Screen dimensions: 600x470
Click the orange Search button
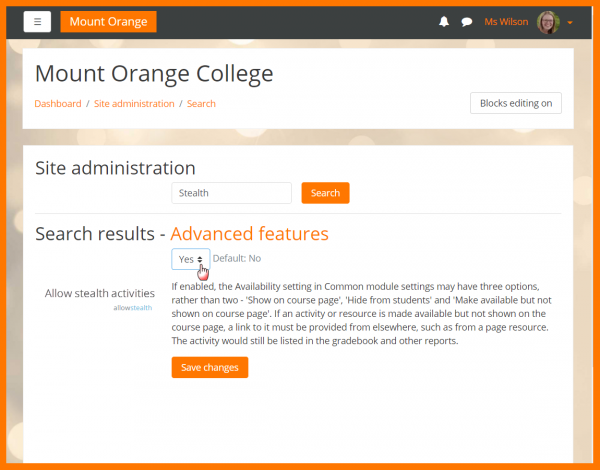[x=325, y=193]
